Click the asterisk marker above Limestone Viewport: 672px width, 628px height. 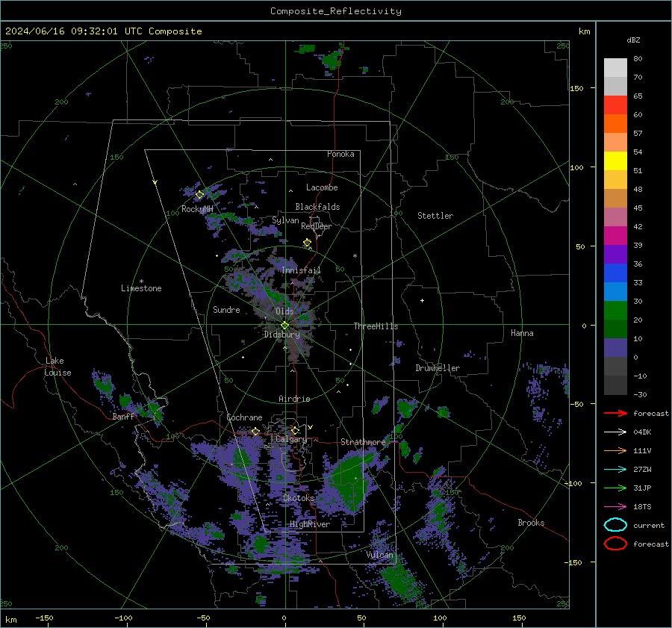pos(141,282)
